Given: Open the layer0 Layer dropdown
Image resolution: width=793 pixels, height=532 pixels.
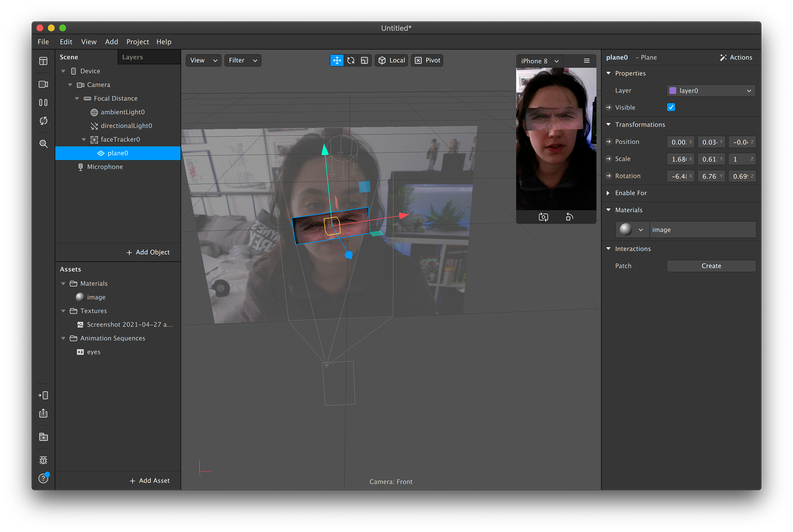Looking at the screenshot, I should coord(711,90).
